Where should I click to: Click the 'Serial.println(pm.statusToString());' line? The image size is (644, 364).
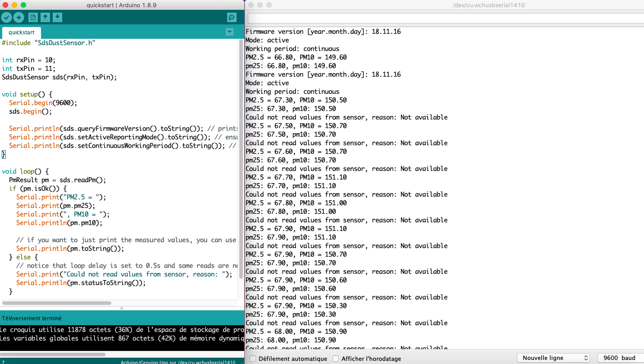(81, 283)
